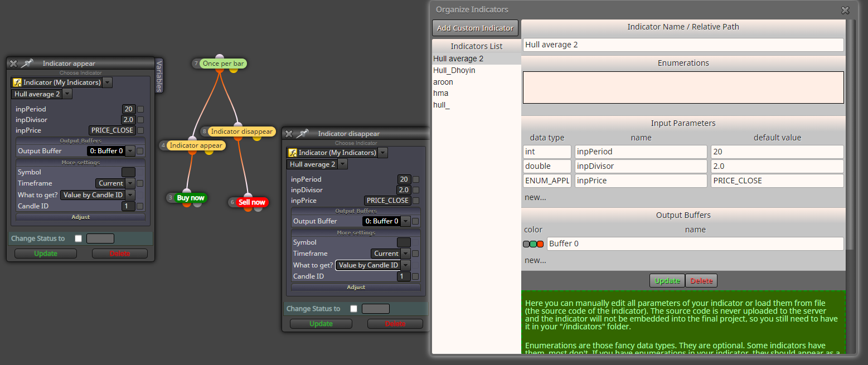Screen dimensions: 868x365
Task: Open Timeframe dropdown in Indicator disappear panel
Action: tap(406, 254)
